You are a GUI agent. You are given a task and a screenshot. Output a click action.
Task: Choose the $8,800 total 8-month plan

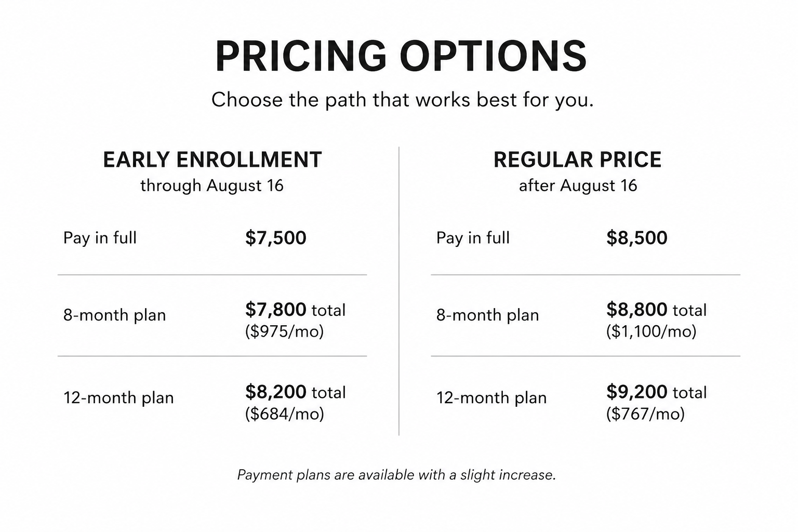pos(657,310)
